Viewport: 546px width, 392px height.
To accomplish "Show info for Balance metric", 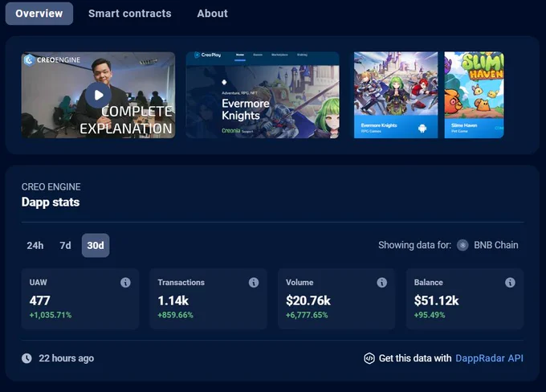I will (x=510, y=283).
